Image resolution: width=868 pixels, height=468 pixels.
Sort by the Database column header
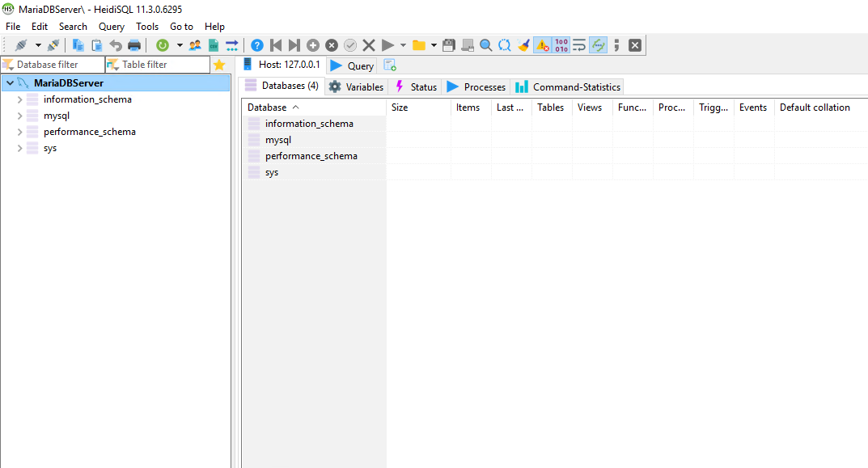pos(313,108)
